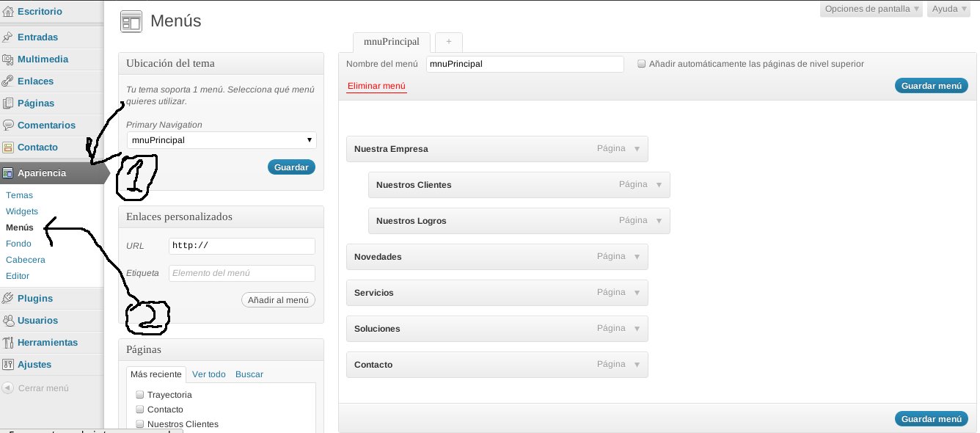Click the Entradas pushpin icon
This screenshot has height=433, width=980.
tap(8, 37)
